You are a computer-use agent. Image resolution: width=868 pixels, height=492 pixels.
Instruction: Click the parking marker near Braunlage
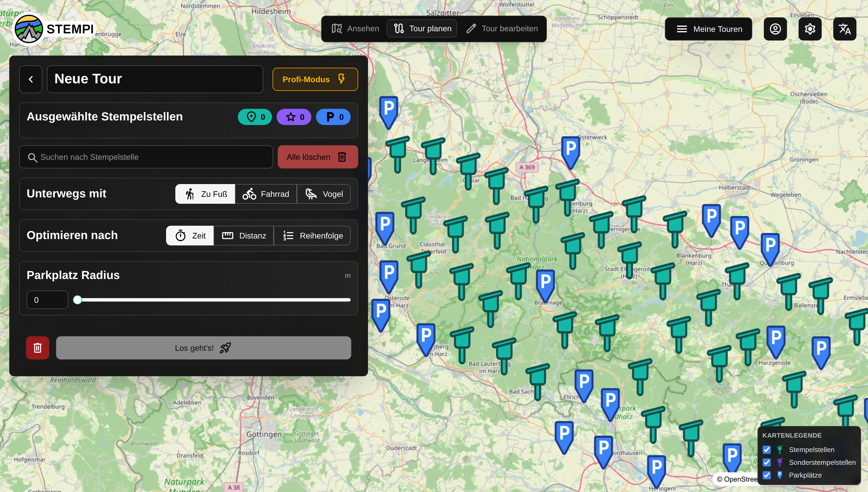pyautogui.click(x=545, y=286)
